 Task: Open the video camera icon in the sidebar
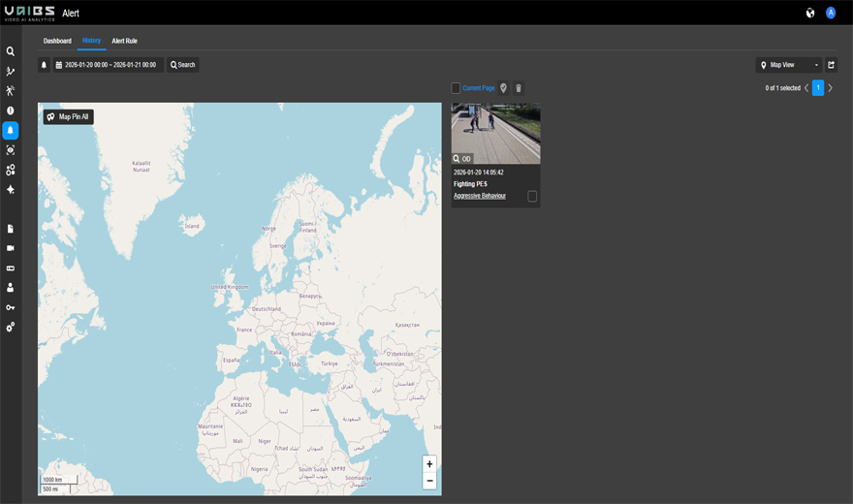click(x=11, y=248)
